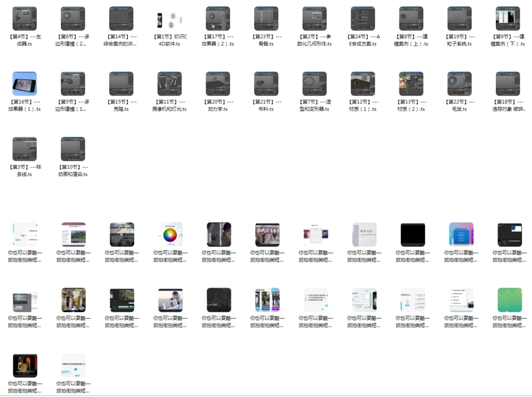Image resolution: width=532 pixels, height=397 pixels.
Task: Select the 【第20节】动力学.ts file
Action: (218, 84)
